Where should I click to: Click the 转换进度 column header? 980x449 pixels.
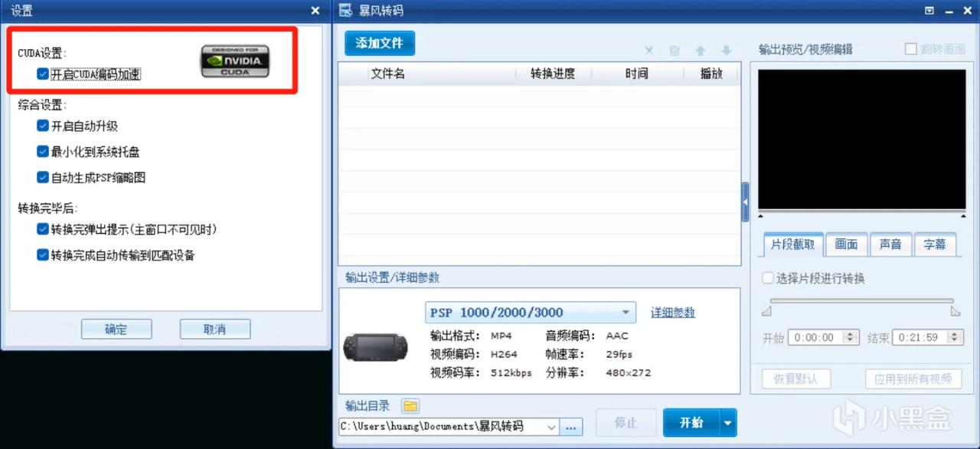[553, 74]
